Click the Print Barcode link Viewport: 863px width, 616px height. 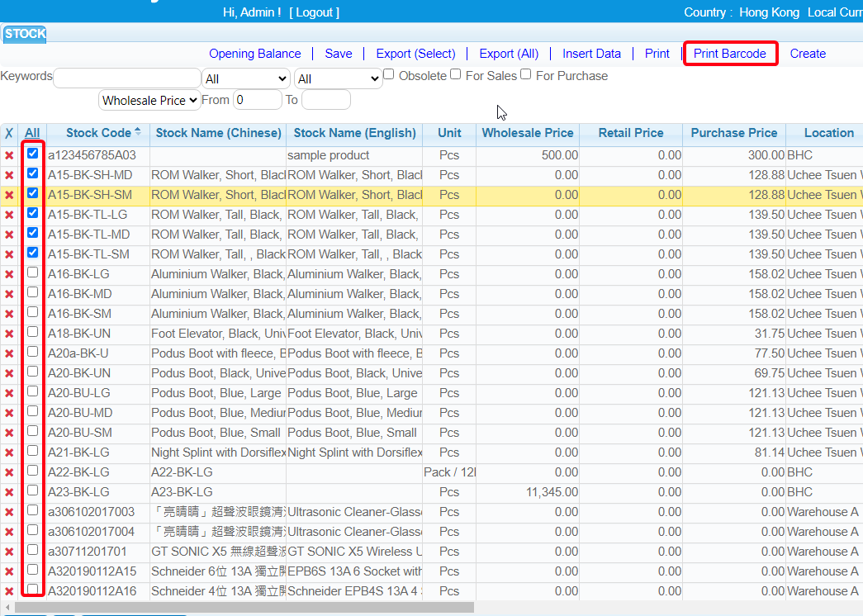point(730,54)
